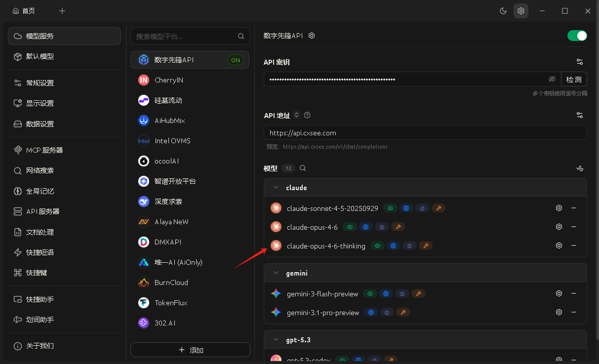Open the MCP 服务器 settings page

coord(44,150)
